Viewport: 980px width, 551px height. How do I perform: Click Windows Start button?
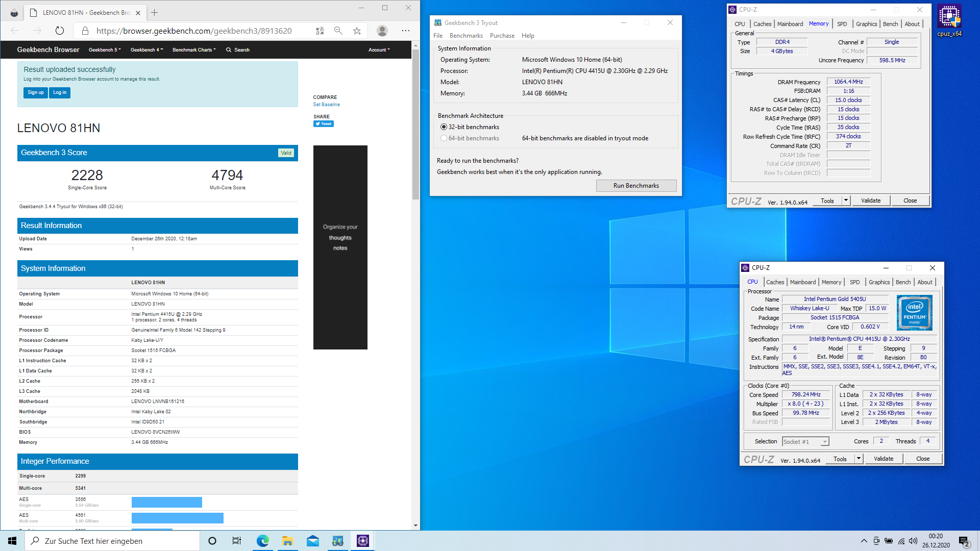click(12, 541)
